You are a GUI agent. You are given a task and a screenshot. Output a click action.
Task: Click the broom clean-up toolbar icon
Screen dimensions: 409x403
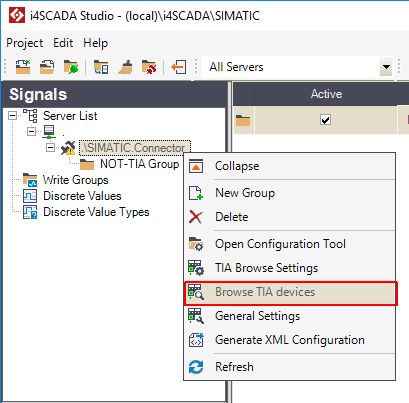[x=125, y=67]
